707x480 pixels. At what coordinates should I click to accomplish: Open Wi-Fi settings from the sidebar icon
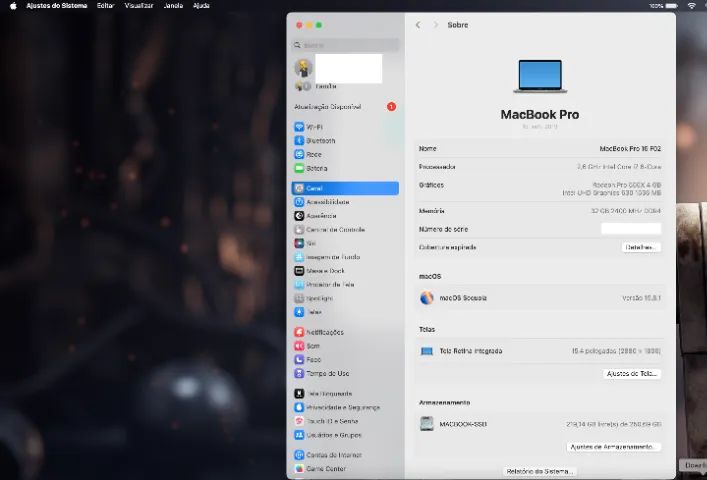[299, 127]
